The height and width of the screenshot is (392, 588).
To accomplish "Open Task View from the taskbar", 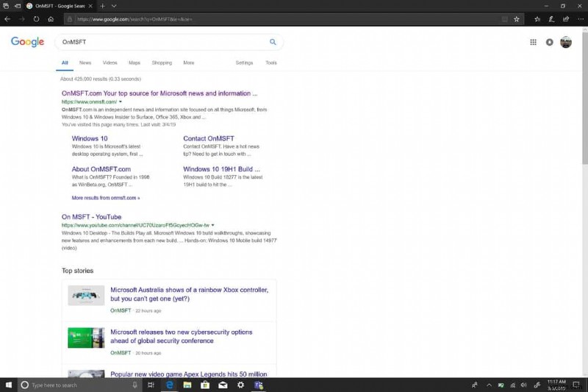I will pos(151,385).
